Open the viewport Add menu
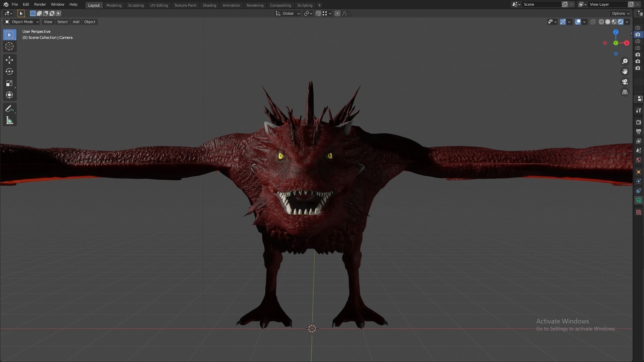This screenshot has width=644, height=362. tap(76, 22)
